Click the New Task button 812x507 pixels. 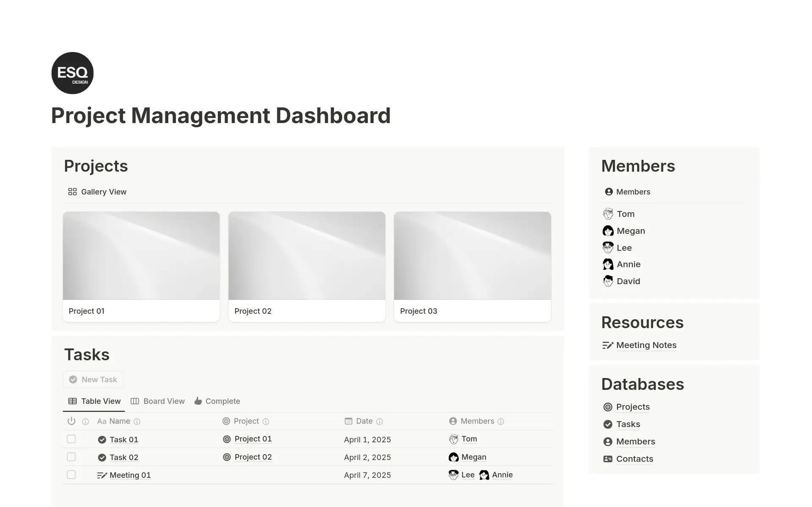point(93,380)
